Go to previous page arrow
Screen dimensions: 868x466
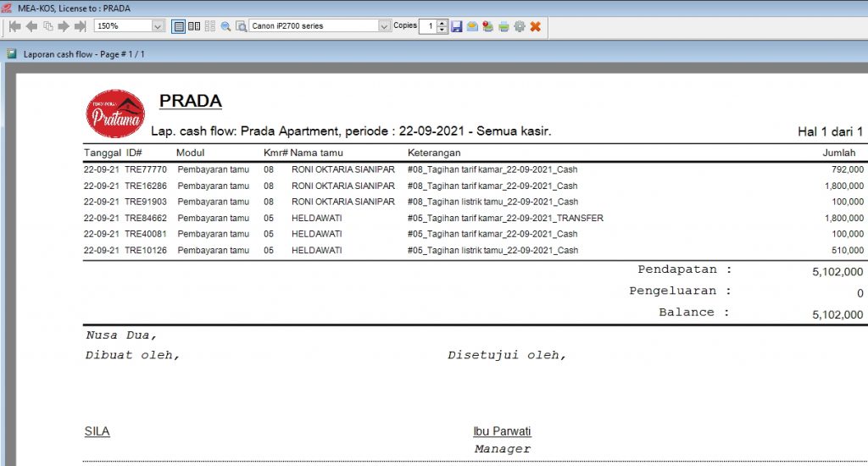(31, 26)
